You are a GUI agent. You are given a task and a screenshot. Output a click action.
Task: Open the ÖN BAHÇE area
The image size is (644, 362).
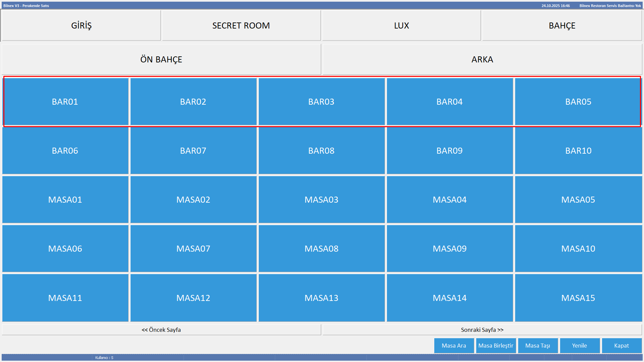click(x=161, y=59)
